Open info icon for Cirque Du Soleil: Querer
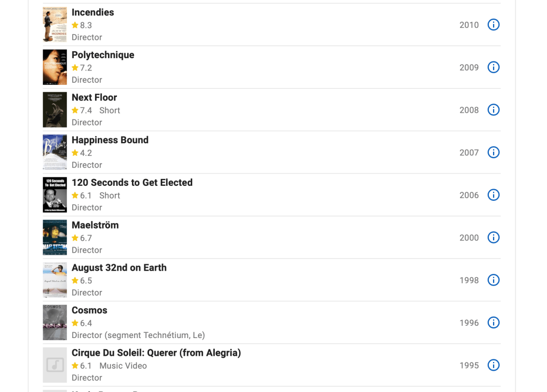Screen dimensions: 547x392 [494, 365]
